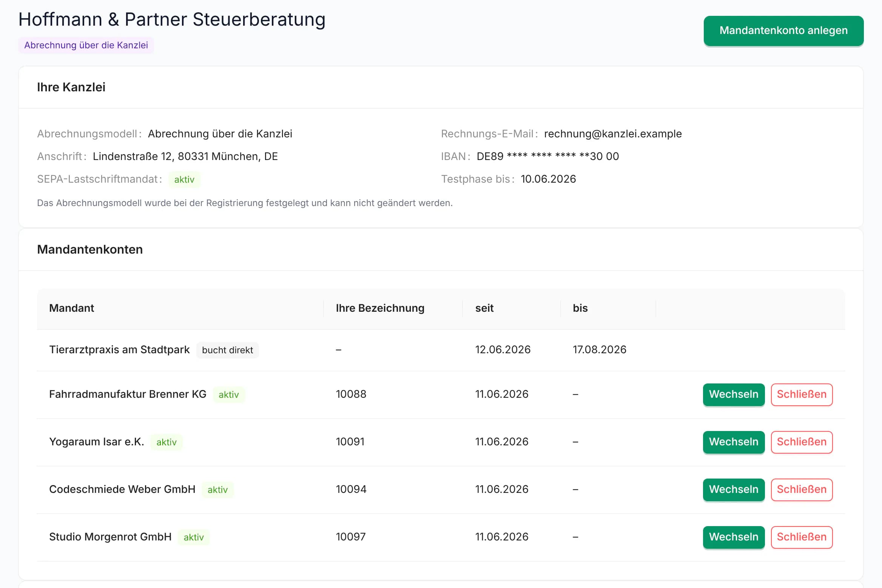Click the masked IBAN value
Viewport: 882px width, 588px height.
pos(547,157)
